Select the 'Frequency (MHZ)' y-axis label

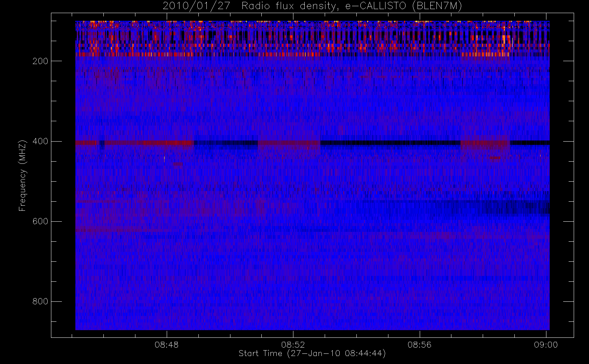(x=23, y=175)
